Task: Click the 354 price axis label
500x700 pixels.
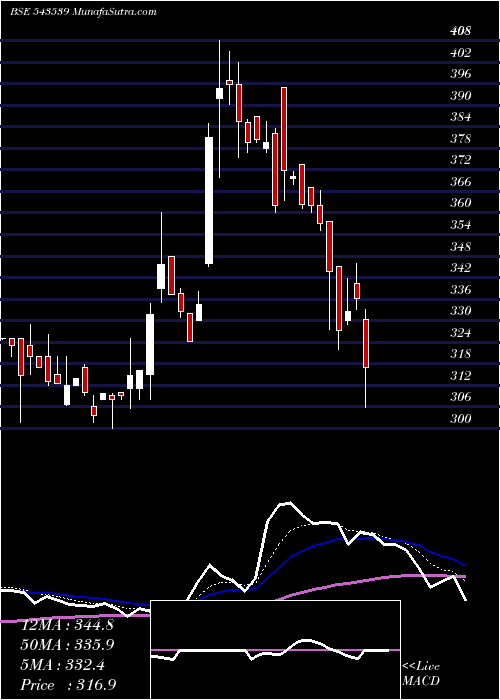Action: (461, 225)
